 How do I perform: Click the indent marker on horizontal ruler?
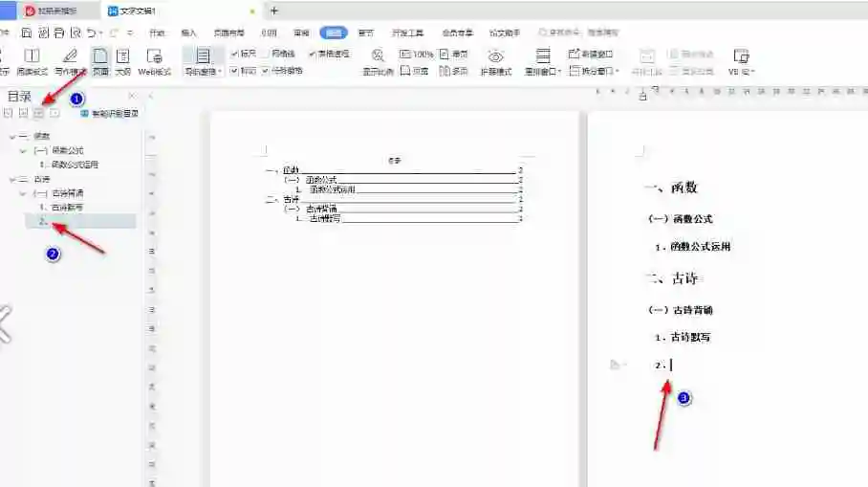point(642,97)
